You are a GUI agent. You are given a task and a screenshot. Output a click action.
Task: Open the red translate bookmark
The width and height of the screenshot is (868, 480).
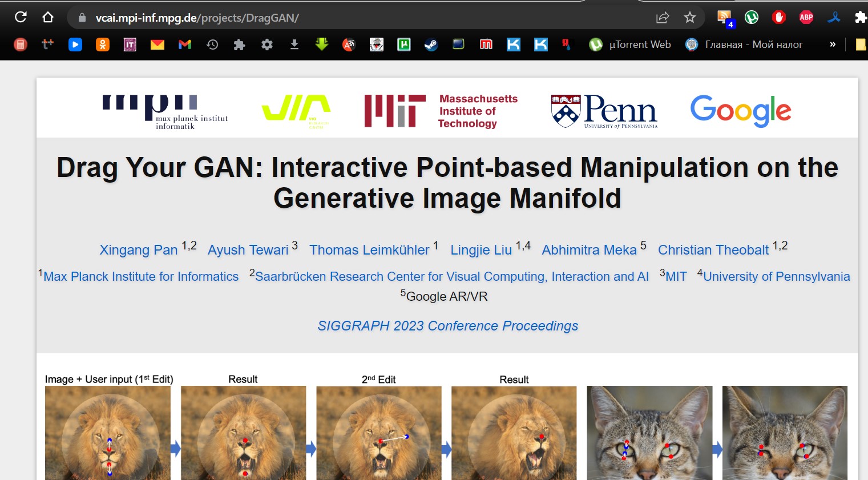click(349, 45)
